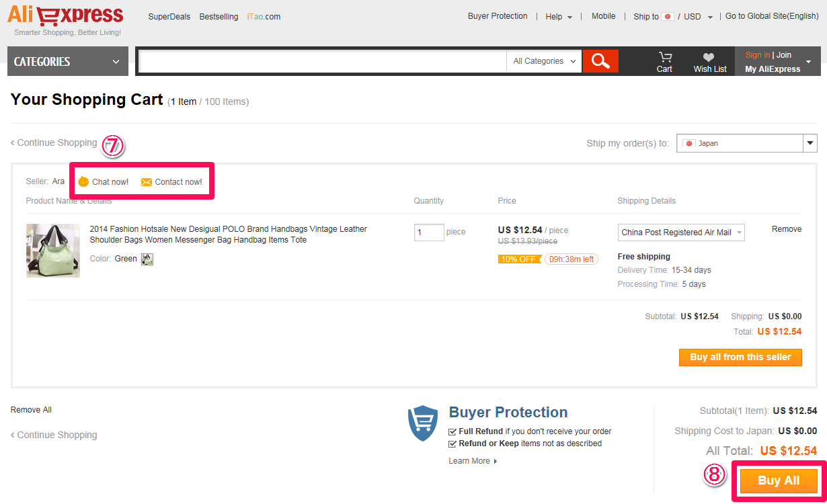
Task: Open the SuperDeals page
Action: coord(169,17)
